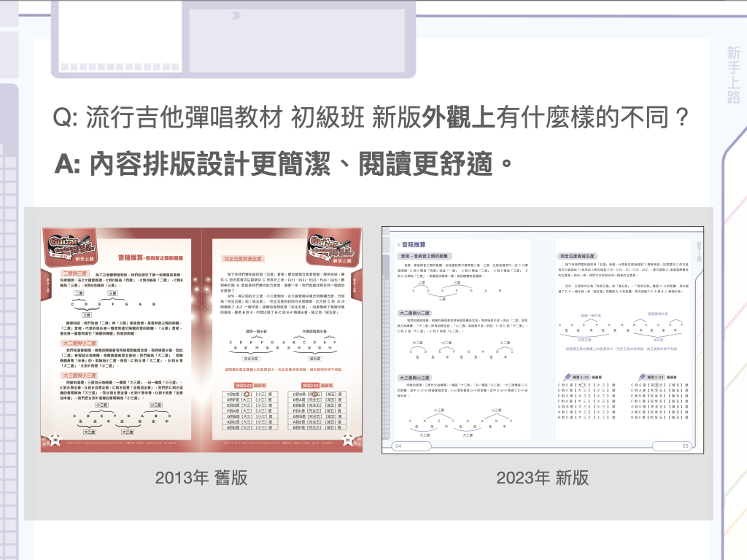Click the 音程推算 heading in the new edition
Image resolution: width=747 pixels, height=560 pixels.
[411, 245]
